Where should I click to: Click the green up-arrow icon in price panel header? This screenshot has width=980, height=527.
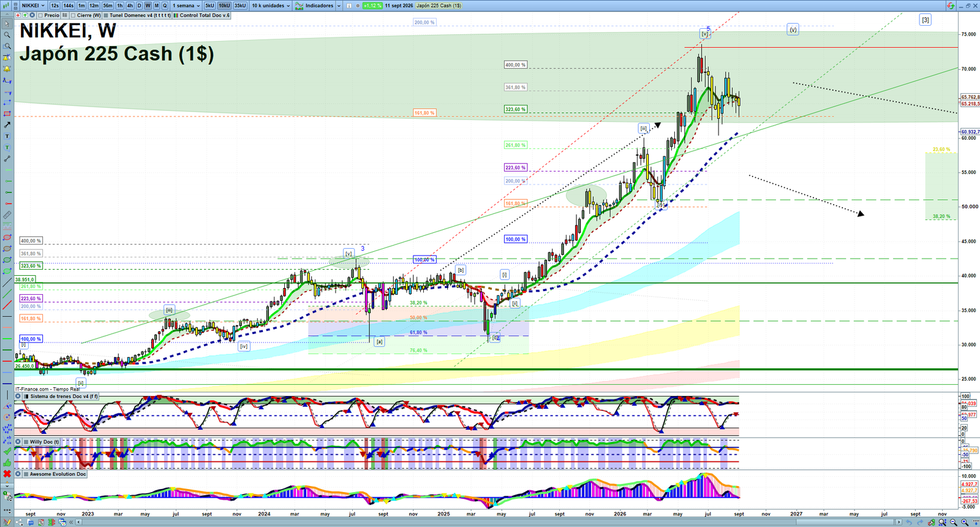click(x=25, y=15)
